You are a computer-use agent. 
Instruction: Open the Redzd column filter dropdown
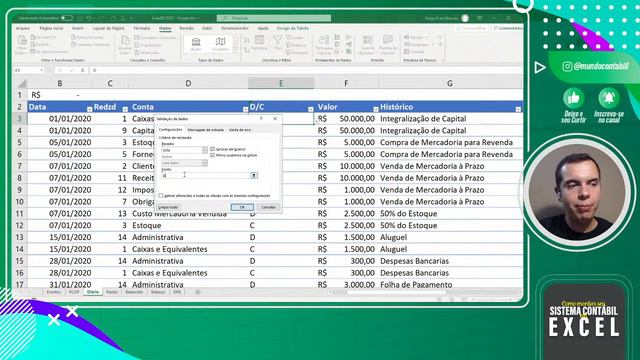click(x=125, y=109)
